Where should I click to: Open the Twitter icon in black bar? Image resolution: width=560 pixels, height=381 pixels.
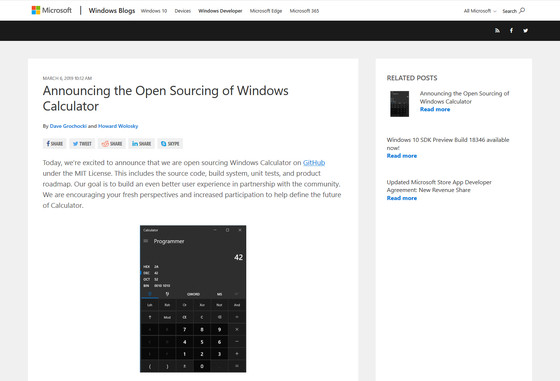pyautogui.click(x=525, y=31)
